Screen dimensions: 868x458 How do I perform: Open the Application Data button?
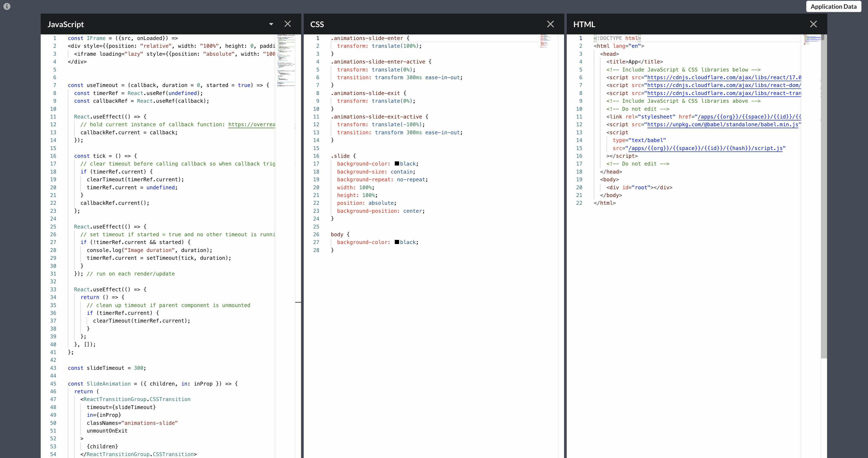pos(833,6)
